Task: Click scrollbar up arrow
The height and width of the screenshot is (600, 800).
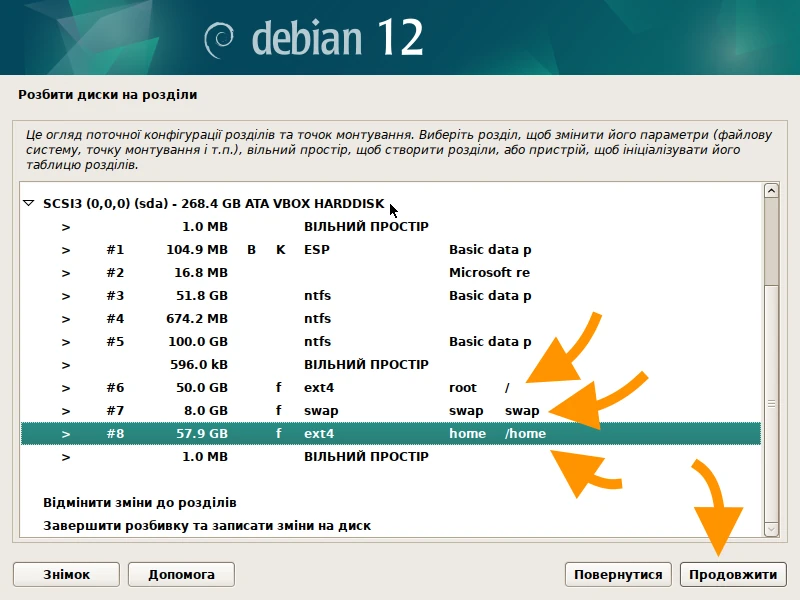Action: tap(771, 190)
